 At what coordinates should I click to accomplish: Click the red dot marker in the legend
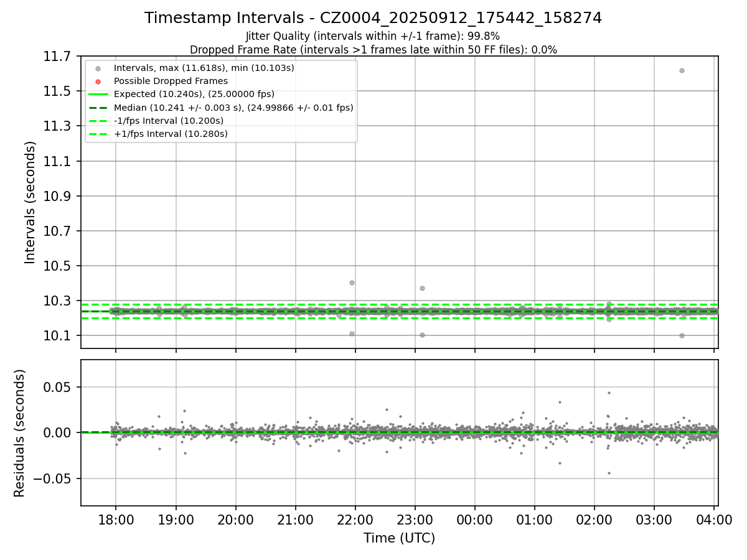98,81
